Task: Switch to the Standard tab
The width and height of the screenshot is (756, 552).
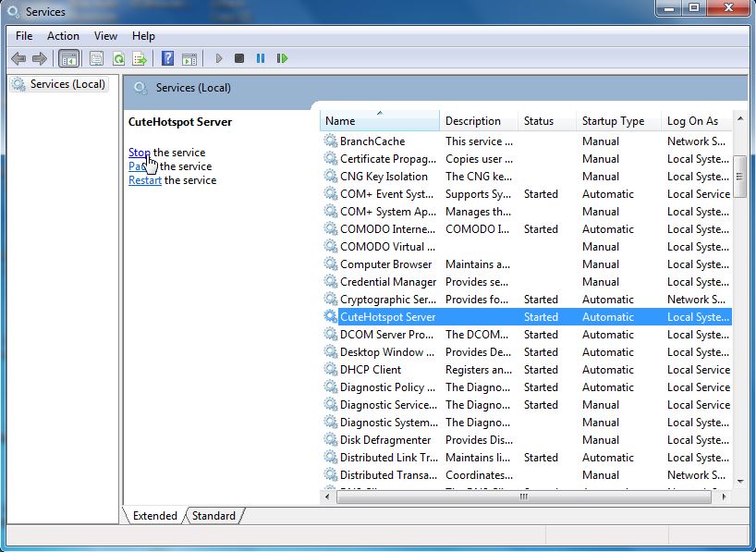Action: 213,516
